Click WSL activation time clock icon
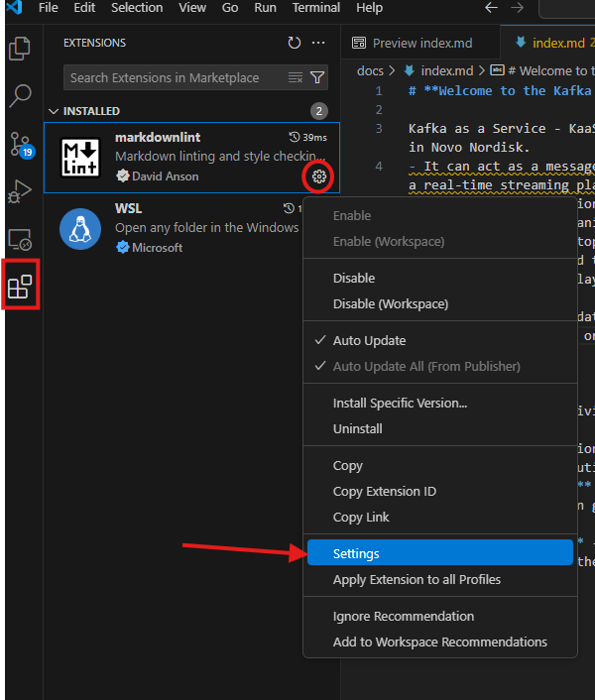The height and width of the screenshot is (700, 595). (x=289, y=208)
